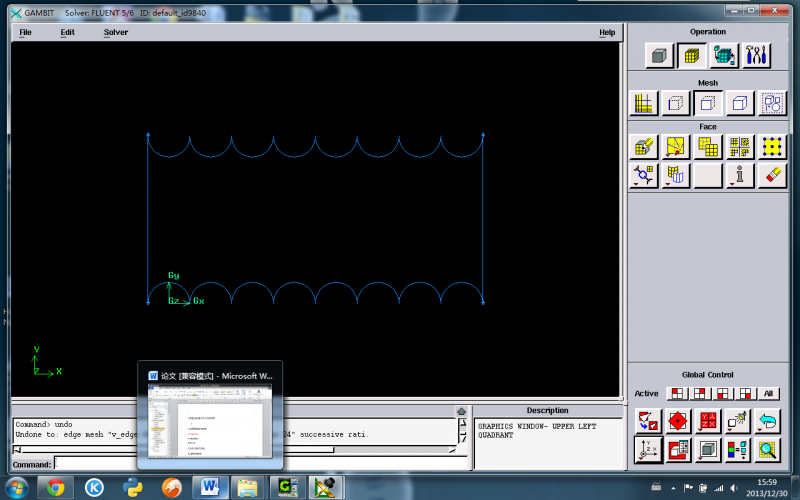Open Microsoft Word from taskbar

click(x=210, y=488)
